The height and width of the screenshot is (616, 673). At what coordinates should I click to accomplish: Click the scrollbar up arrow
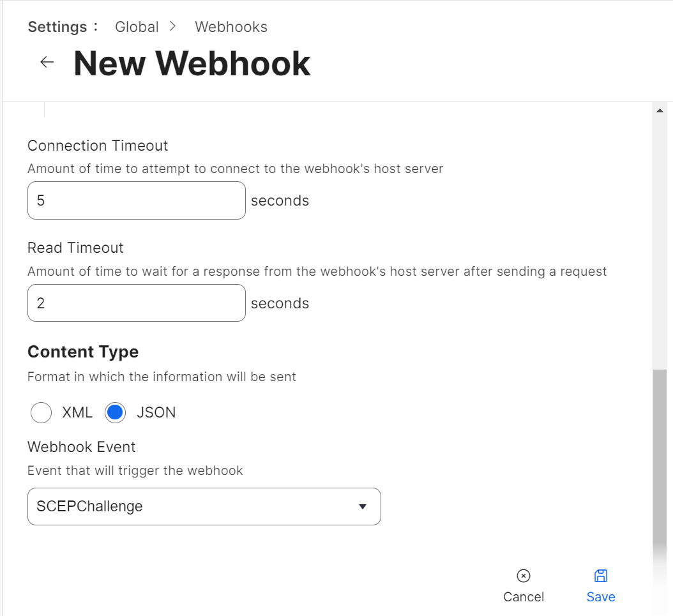[660, 111]
